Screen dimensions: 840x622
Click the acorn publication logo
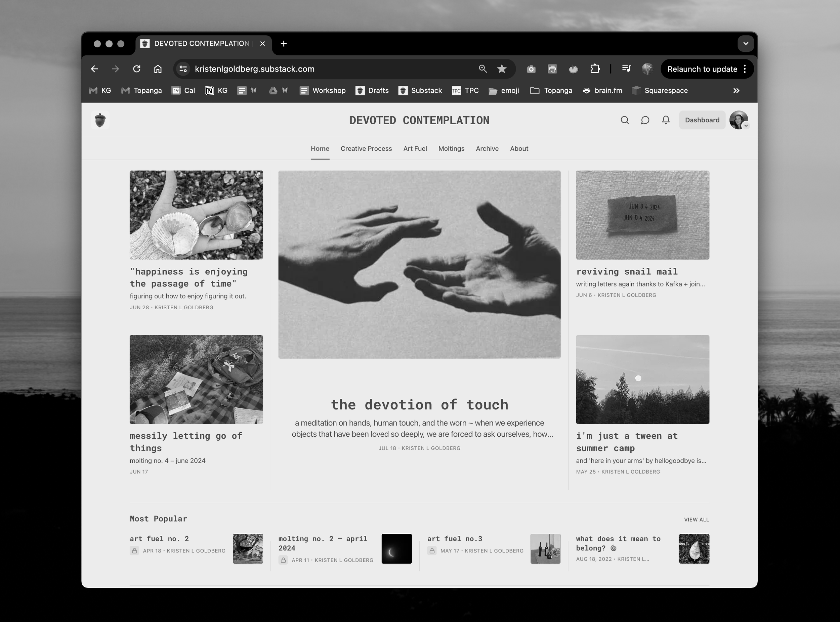coord(100,120)
